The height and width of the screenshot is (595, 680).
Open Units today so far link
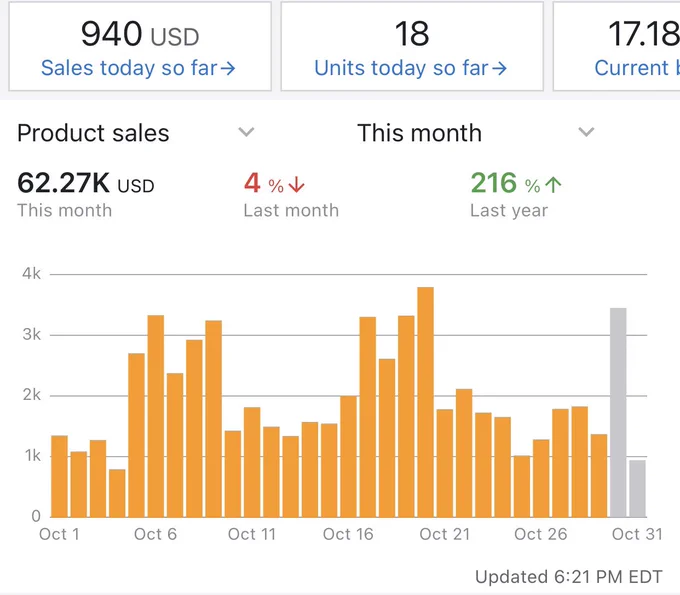click(x=410, y=68)
